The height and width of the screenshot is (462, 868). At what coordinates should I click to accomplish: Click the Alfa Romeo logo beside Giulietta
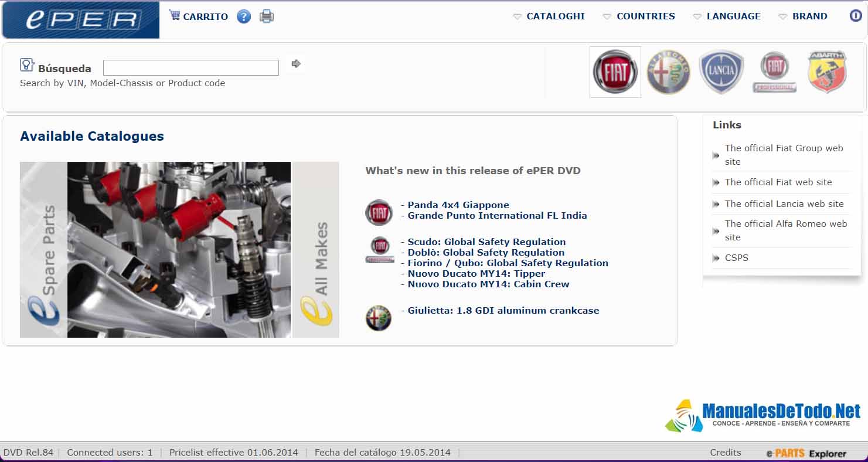379,318
